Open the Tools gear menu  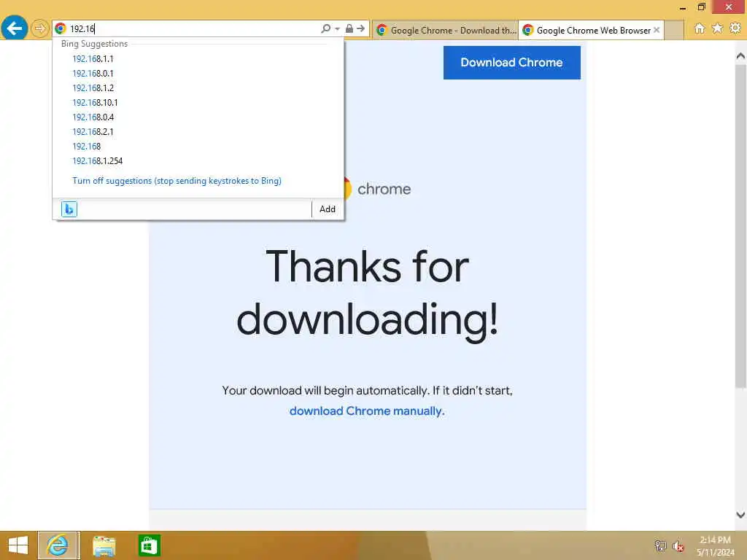tap(735, 28)
